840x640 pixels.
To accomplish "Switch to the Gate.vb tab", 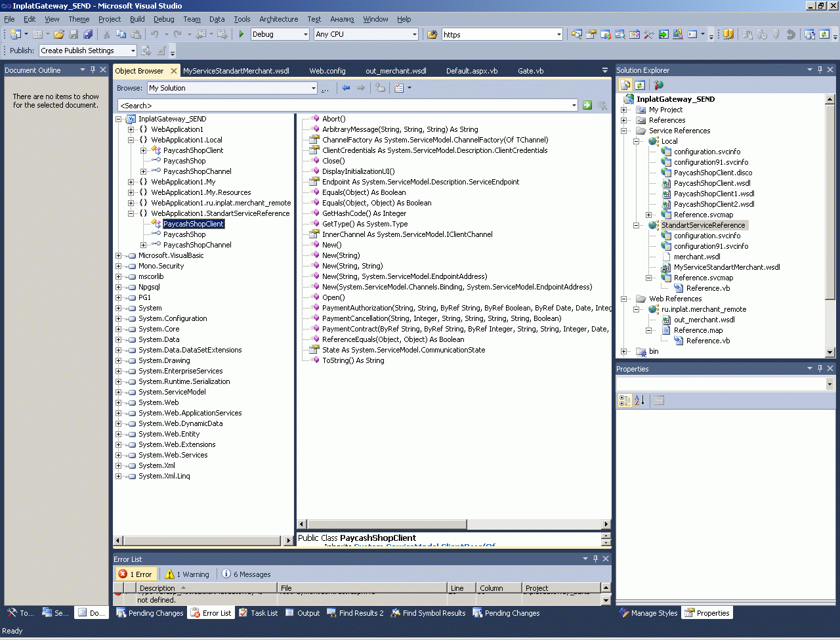I will coord(530,71).
